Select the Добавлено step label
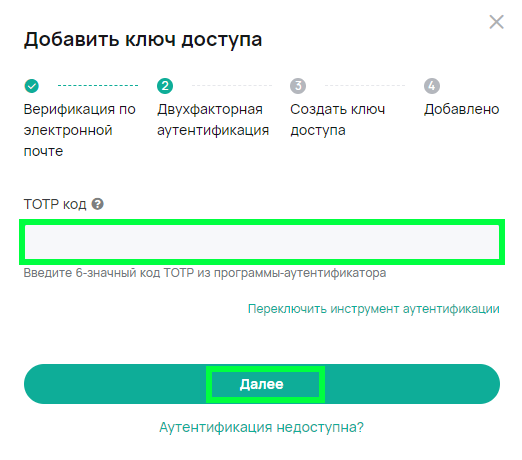 [462, 109]
